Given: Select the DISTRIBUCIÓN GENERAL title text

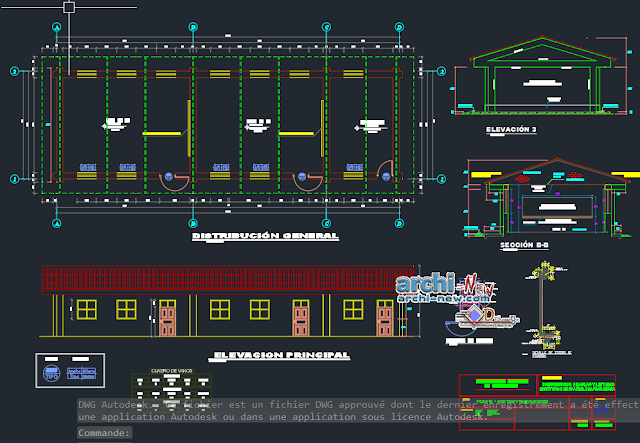Looking at the screenshot, I should tap(265, 236).
